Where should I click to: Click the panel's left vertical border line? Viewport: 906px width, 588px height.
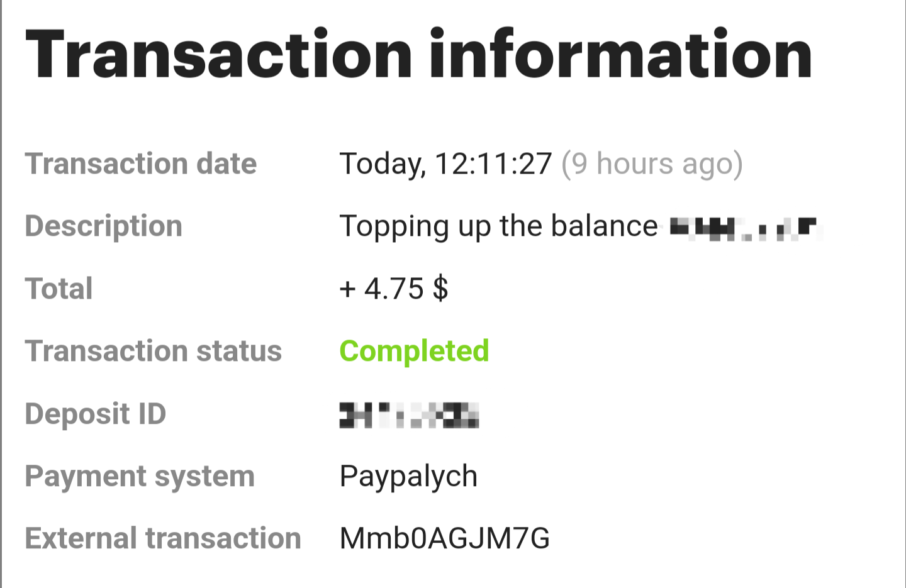[x=1, y=314]
